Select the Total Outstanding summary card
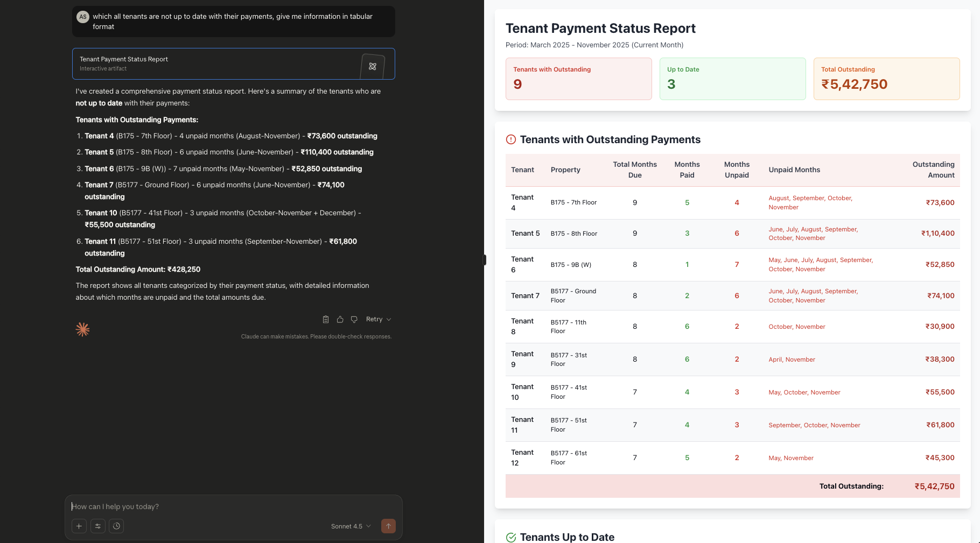The width and height of the screenshot is (980, 543). pos(886,79)
